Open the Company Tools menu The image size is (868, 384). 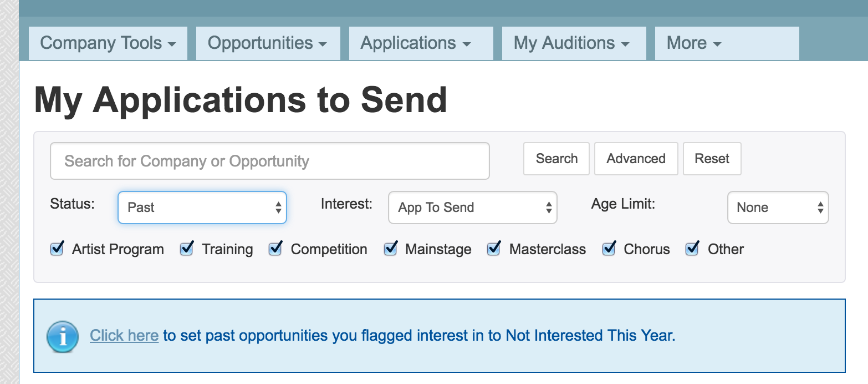tap(108, 43)
